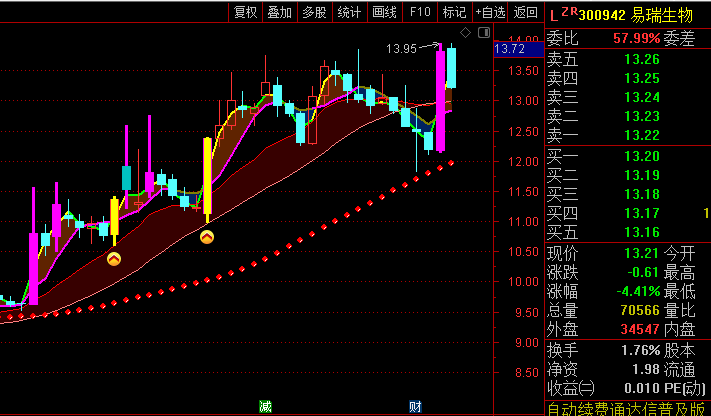Viewport: 711px width, 416px height.
Task: Click the stock name 易瑞生物
Action: (662, 15)
